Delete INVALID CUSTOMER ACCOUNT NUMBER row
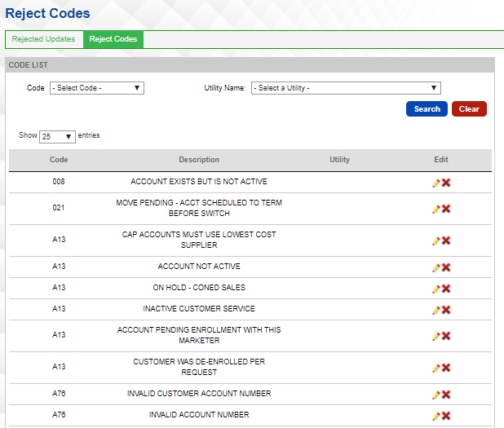This screenshot has width=504, height=428. (x=446, y=395)
